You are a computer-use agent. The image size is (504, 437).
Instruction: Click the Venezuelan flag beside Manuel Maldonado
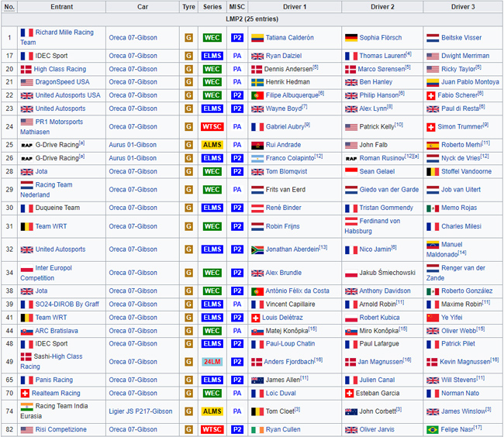[x=433, y=245]
